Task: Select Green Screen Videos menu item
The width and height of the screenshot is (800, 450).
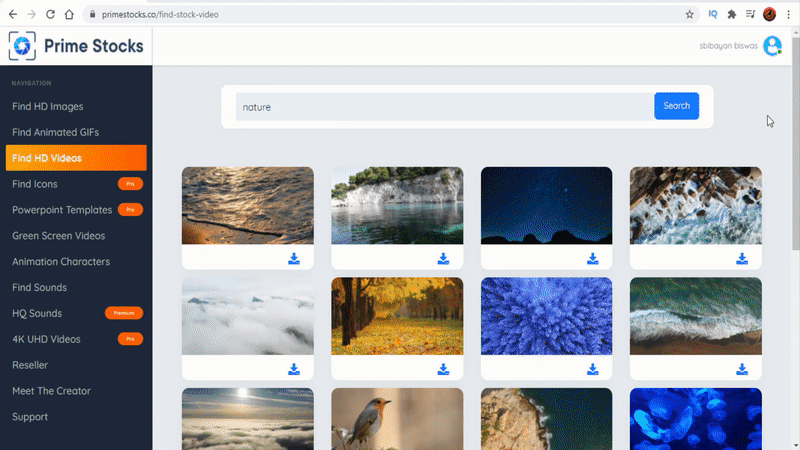Action: [x=58, y=236]
